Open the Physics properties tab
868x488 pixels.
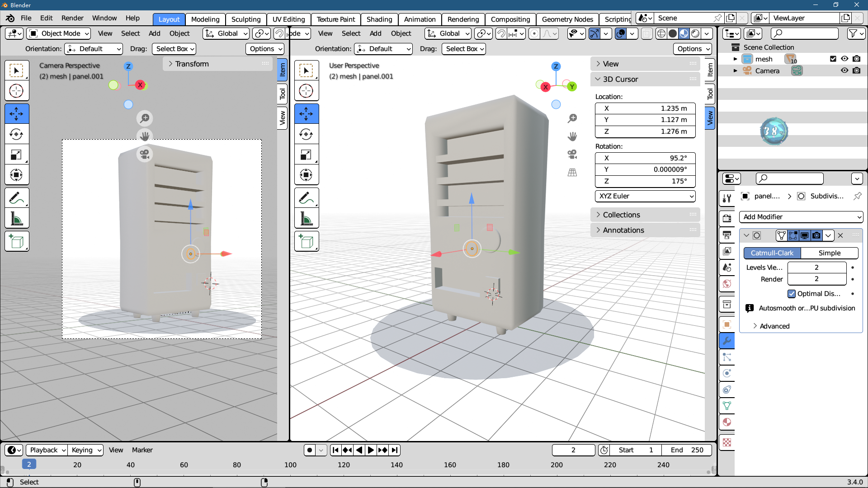pos(727,373)
